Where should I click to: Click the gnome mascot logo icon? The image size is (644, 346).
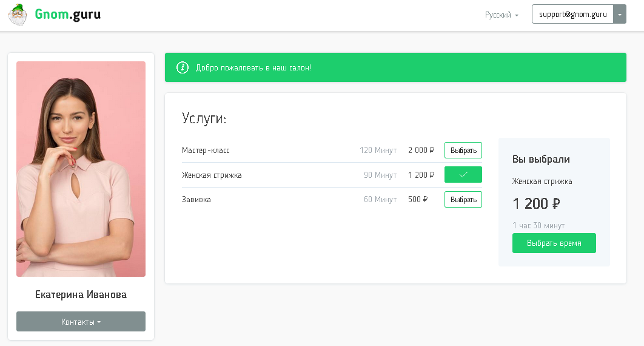[x=17, y=15]
